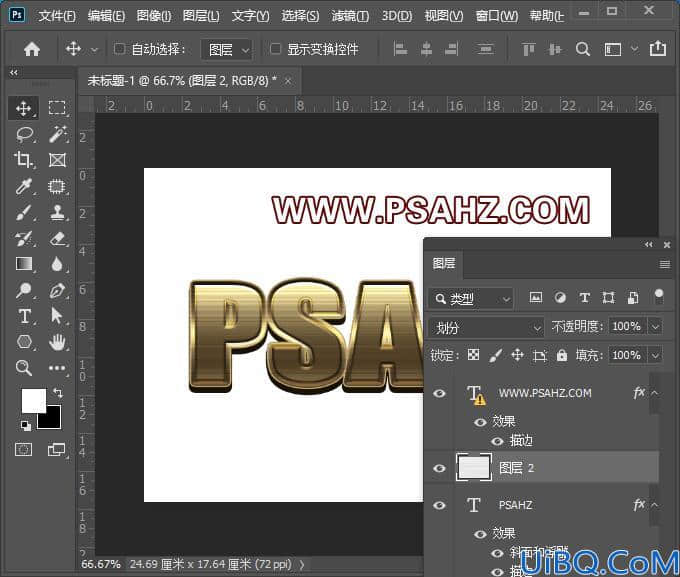Select the Brush tool
This screenshot has height=577, width=680.
[23, 213]
